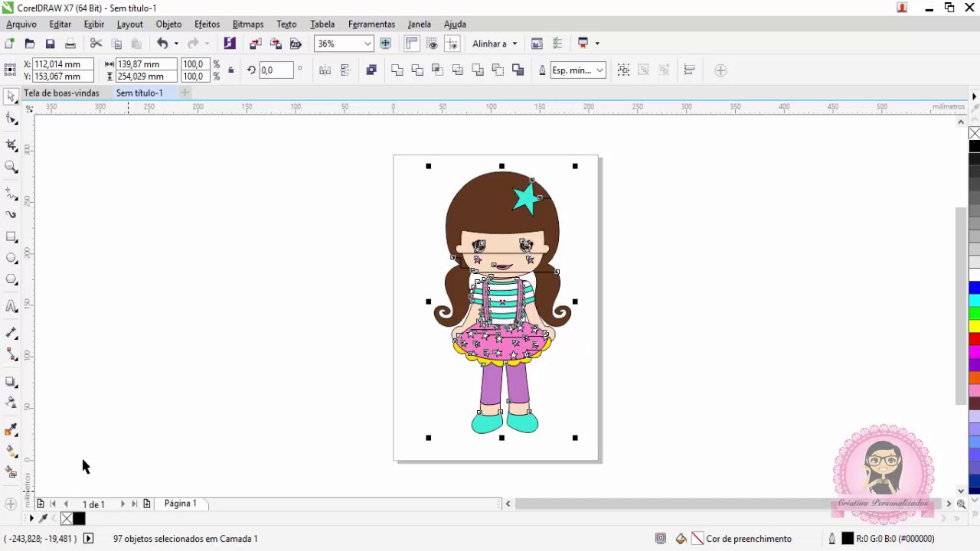Select the Color Eyedropper tool
980x551 pixels.
(x=11, y=429)
